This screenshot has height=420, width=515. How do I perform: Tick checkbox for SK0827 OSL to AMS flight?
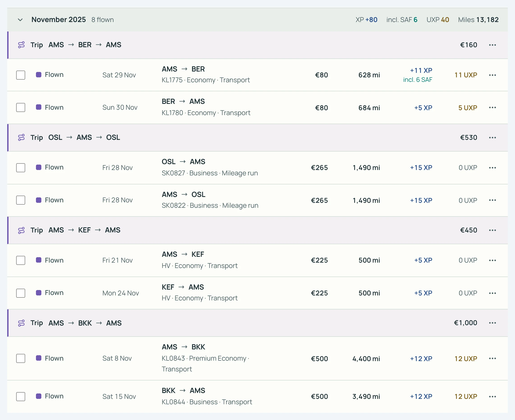[x=20, y=168]
